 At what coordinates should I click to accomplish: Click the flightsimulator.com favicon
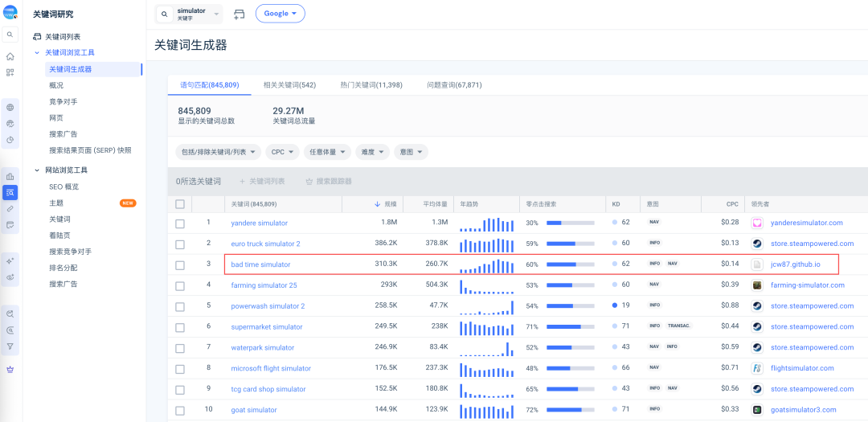[757, 368]
